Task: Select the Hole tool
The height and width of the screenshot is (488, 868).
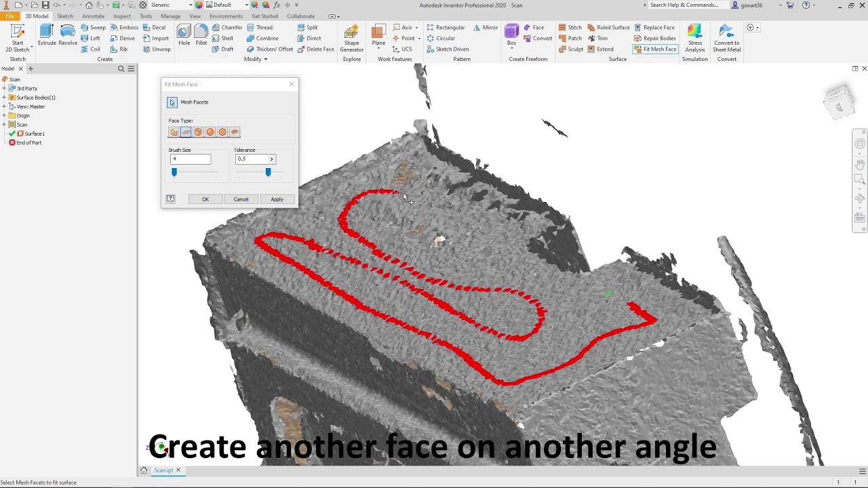Action: pyautogui.click(x=184, y=36)
